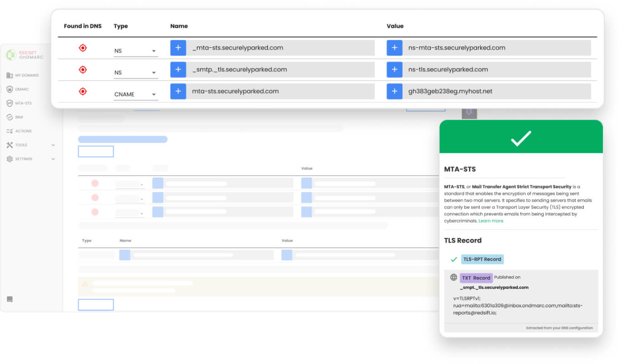Click the chat icon at sidebar bottom
Image resolution: width=622 pixels, height=364 pixels.
coord(10,299)
